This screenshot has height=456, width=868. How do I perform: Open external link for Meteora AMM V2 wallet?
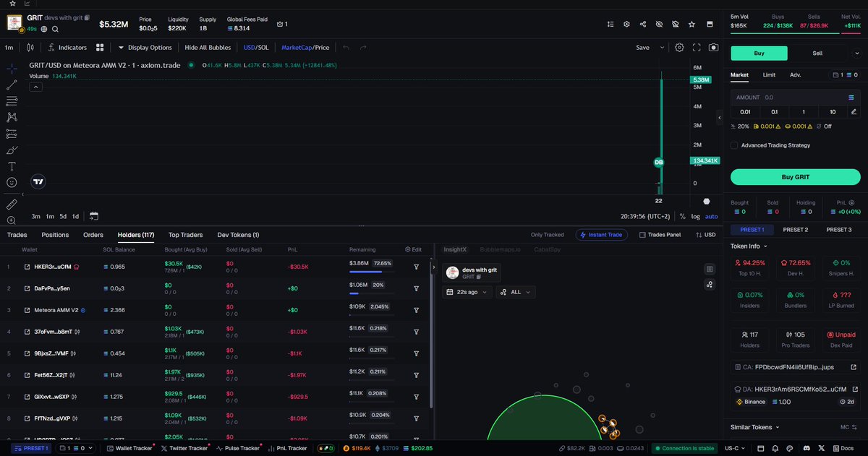pyautogui.click(x=27, y=310)
